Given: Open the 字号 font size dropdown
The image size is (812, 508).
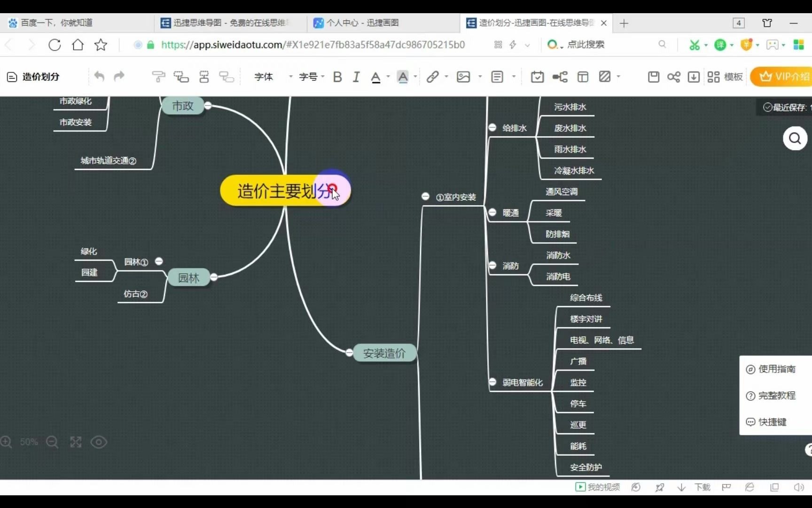Looking at the screenshot, I should [312, 77].
